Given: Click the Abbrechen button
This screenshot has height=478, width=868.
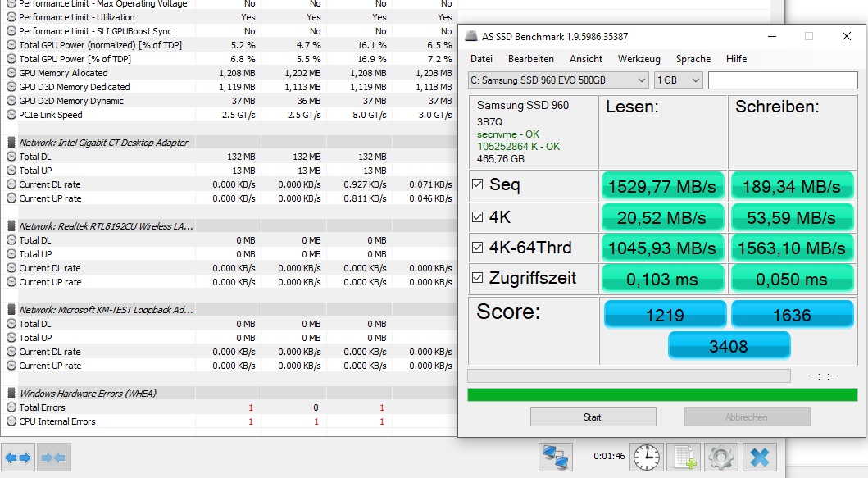Looking at the screenshot, I should (x=747, y=417).
